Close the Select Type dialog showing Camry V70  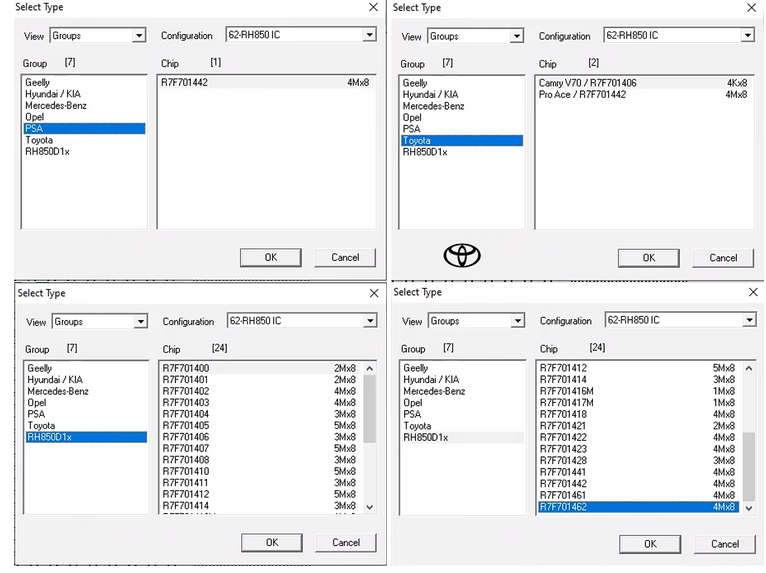tap(751, 8)
